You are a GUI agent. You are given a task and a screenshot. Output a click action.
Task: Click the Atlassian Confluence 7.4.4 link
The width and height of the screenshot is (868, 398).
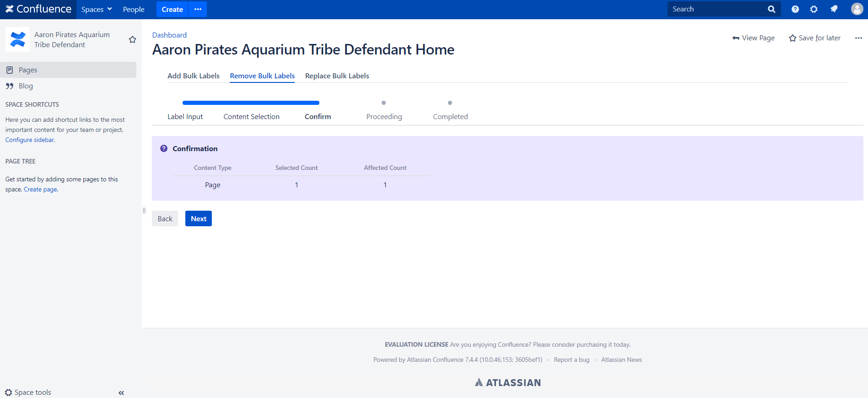pyautogui.click(x=436, y=360)
